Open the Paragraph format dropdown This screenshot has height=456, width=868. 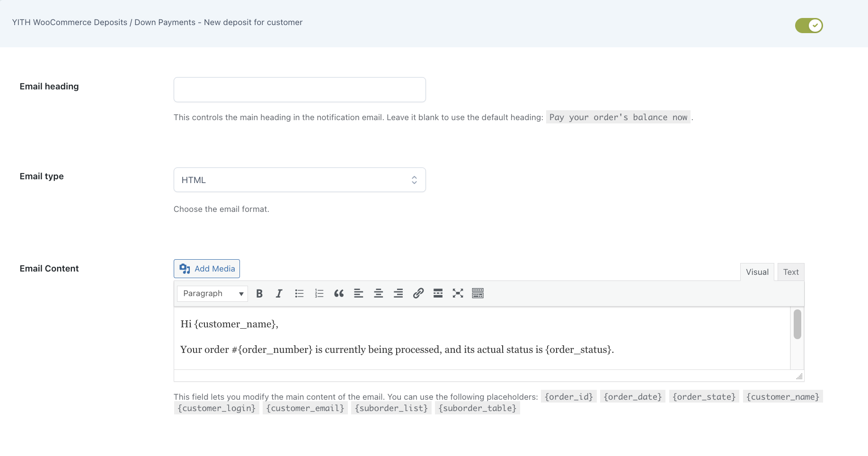click(213, 293)
